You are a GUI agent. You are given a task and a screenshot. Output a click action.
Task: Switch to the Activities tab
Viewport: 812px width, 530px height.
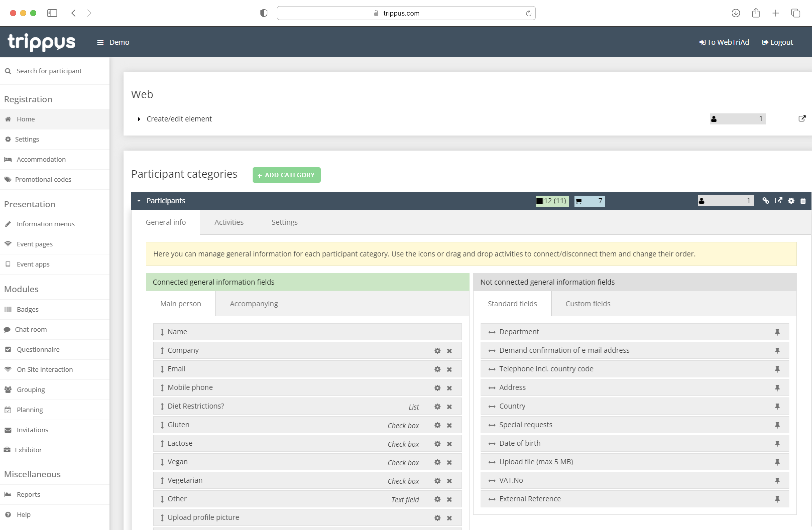(229, 222)
